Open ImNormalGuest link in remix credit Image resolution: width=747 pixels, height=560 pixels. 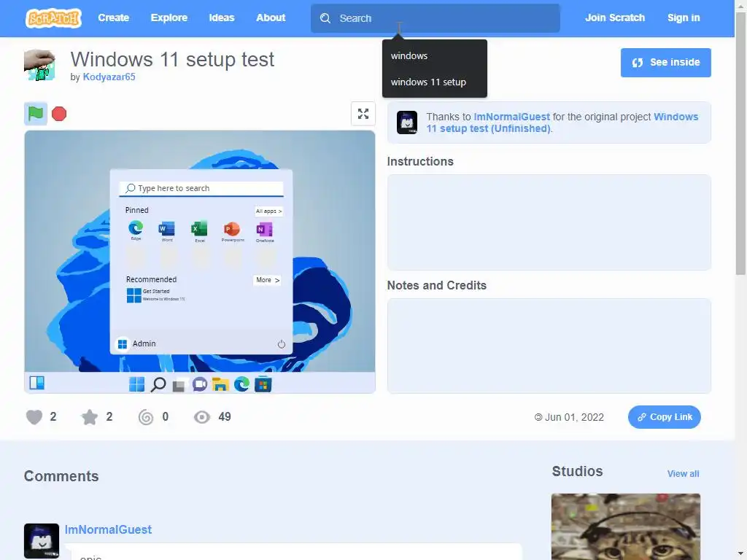coord(511,117)
